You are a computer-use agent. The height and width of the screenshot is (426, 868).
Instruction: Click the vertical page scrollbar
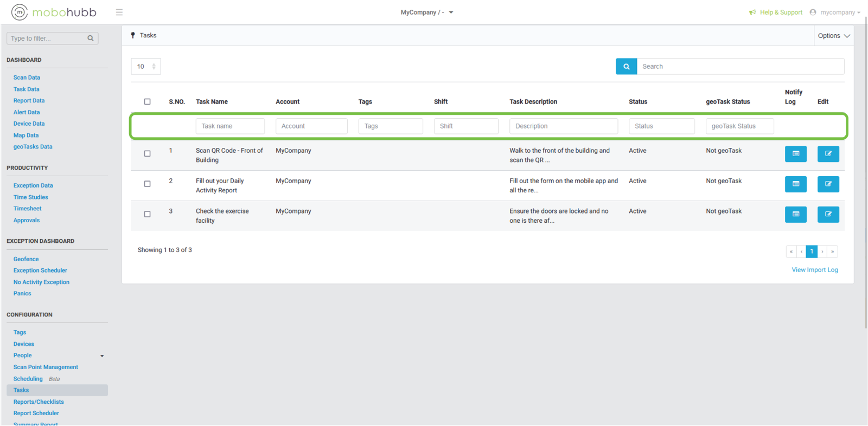tap(865, 173)
